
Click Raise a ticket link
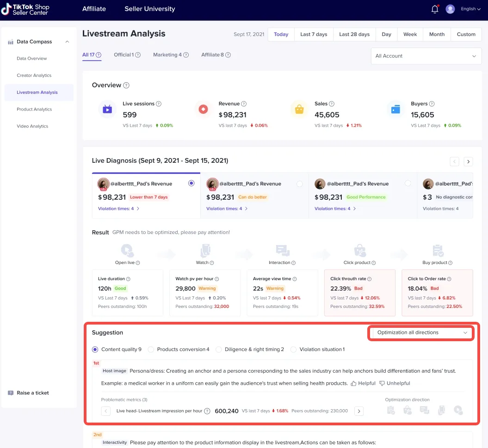point(32,393)
